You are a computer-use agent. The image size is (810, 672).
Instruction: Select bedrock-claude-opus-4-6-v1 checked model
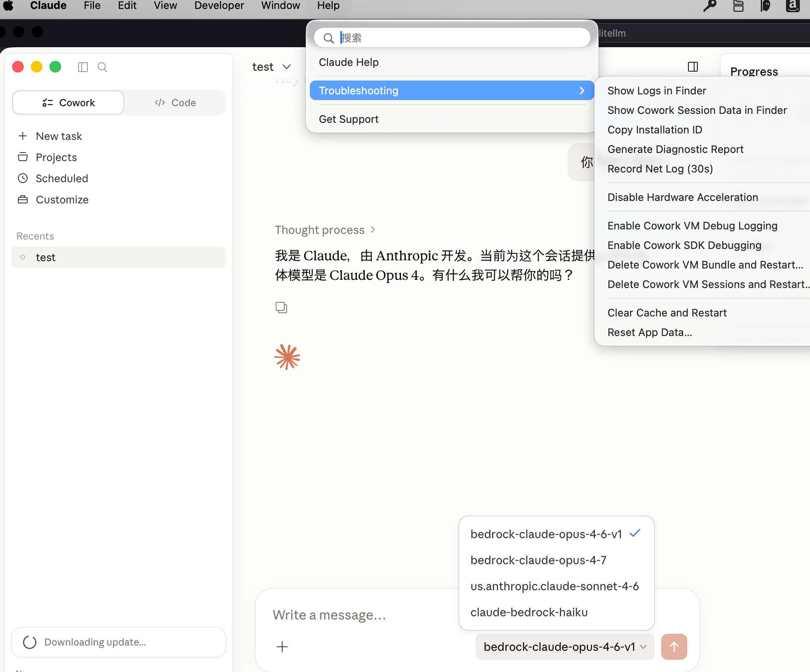click(556, 534)
